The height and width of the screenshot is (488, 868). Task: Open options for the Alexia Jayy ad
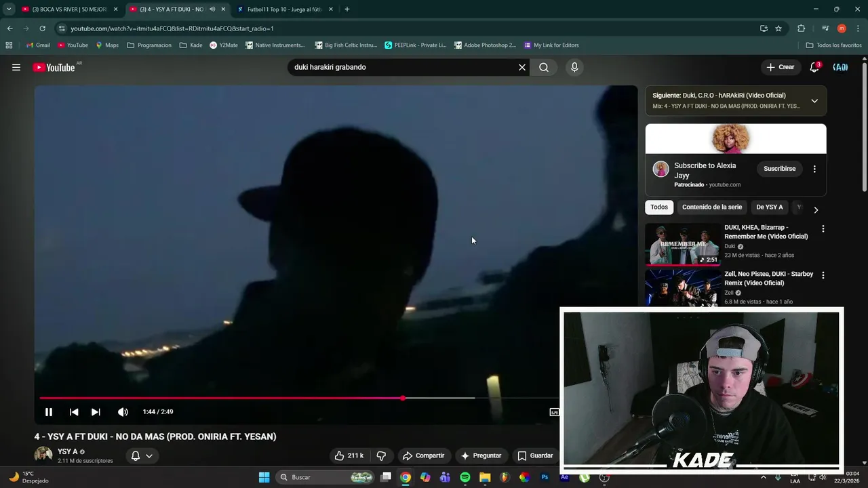pos(814,169)
